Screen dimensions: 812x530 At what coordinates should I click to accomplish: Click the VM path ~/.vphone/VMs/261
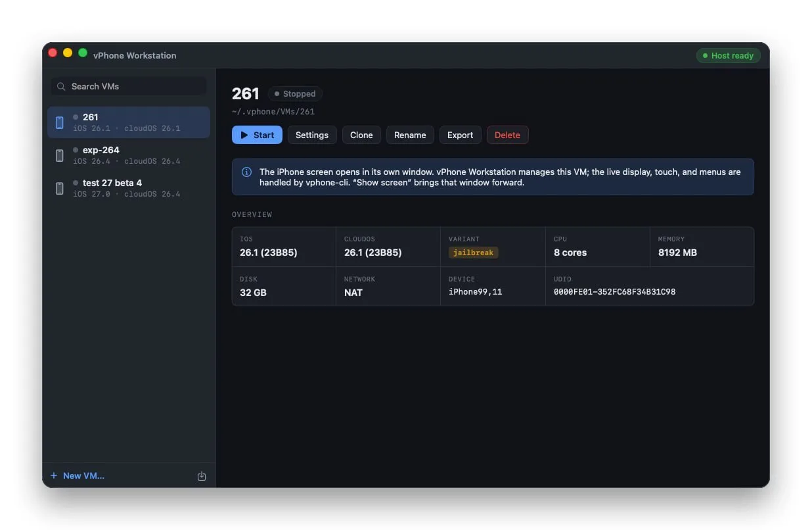(273, 112)
